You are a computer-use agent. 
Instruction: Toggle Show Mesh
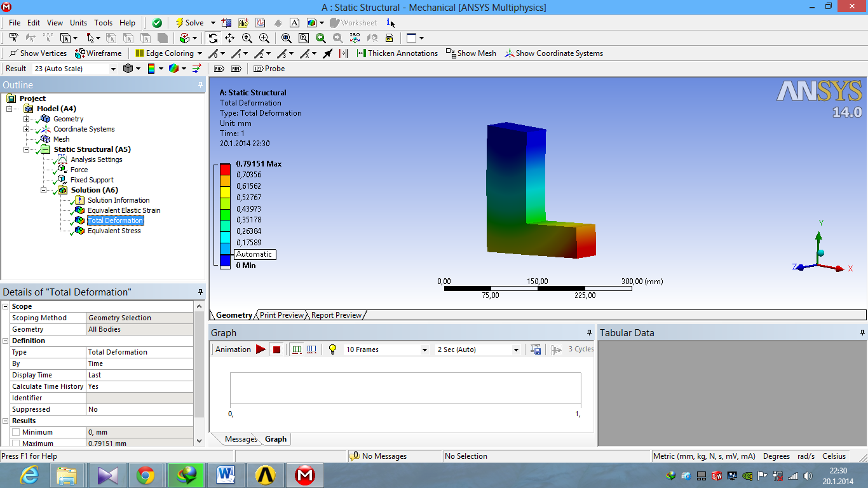coord(471,53)
